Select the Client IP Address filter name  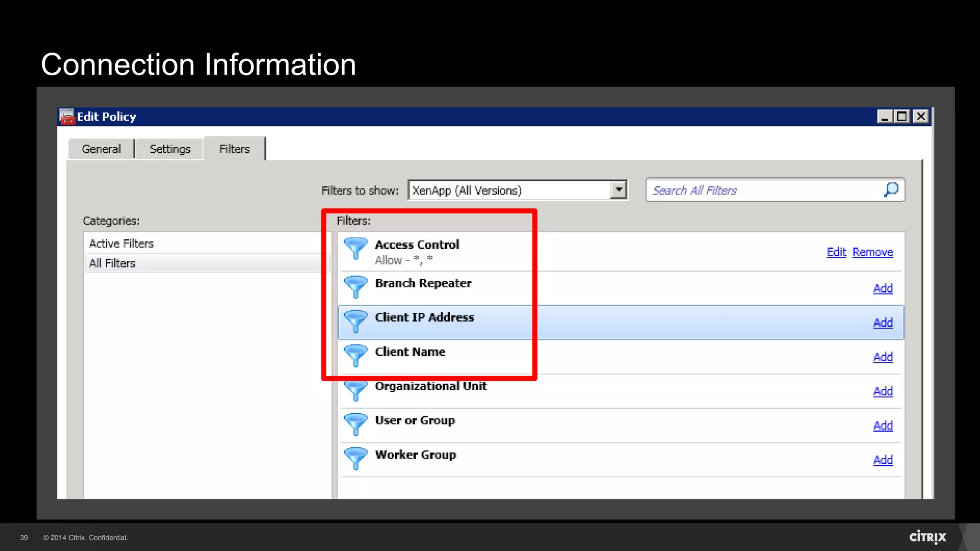pyautogui.click(x=424, y=318)
